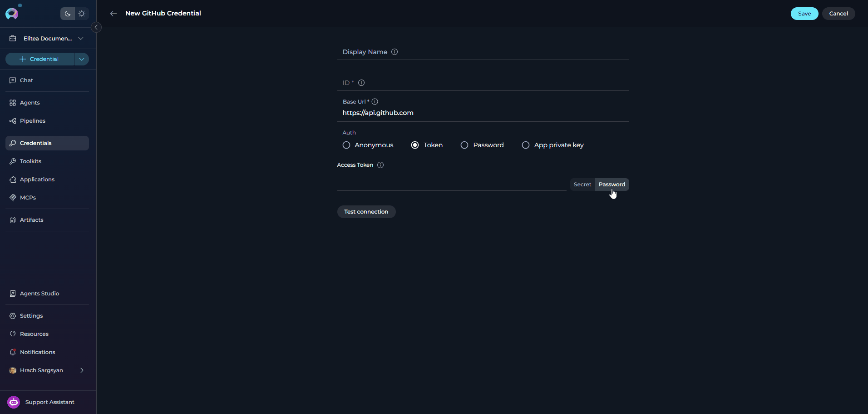The image size is (868, 414).
Task: Expand the Credential button dropdown arrow
Action: [x=82, y=59]
